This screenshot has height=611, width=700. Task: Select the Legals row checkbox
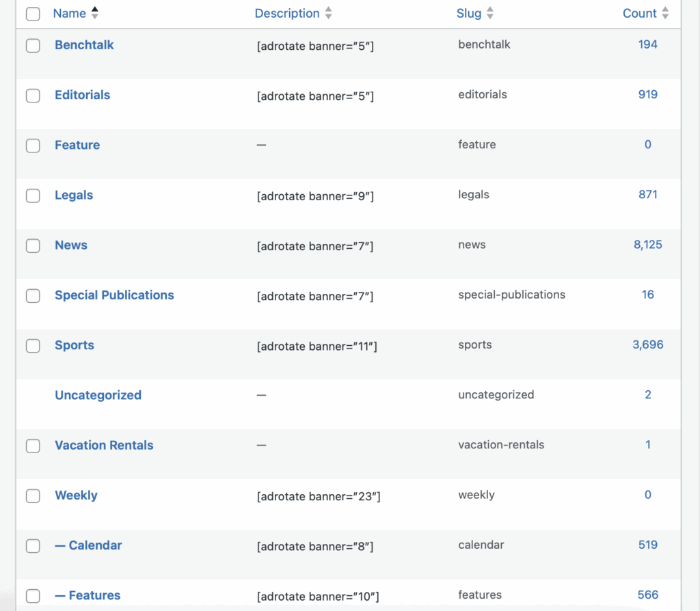pyautogui.click(x=33, y=196)
